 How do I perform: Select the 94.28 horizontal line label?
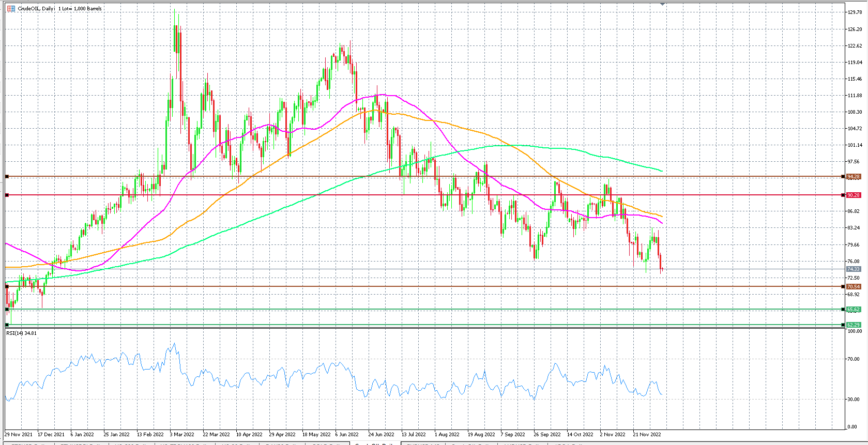coord(854,177)
